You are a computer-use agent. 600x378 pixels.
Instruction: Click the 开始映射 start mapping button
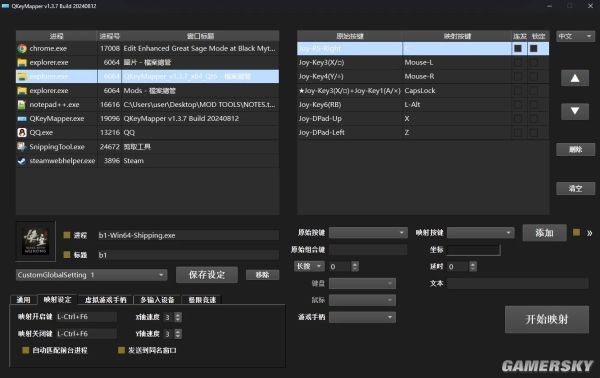(x=547, y=319)
